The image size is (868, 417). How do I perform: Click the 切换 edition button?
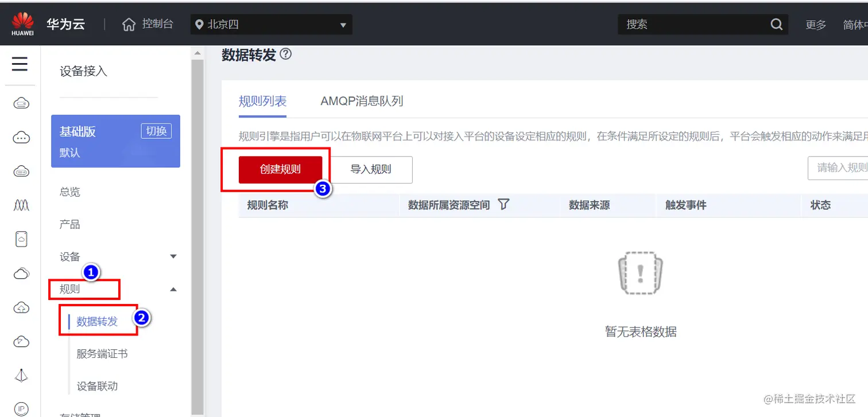[156, 131]
